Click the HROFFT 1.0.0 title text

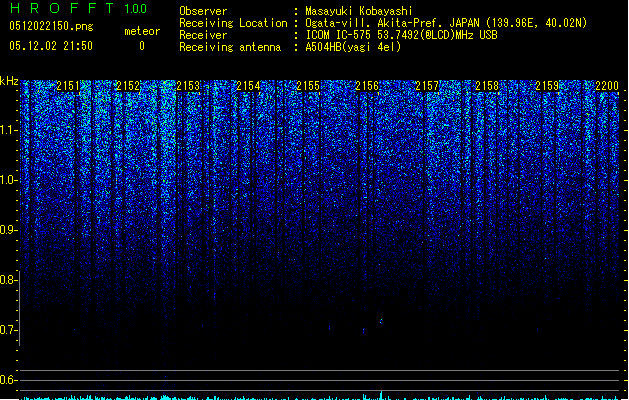click(78, 8)
